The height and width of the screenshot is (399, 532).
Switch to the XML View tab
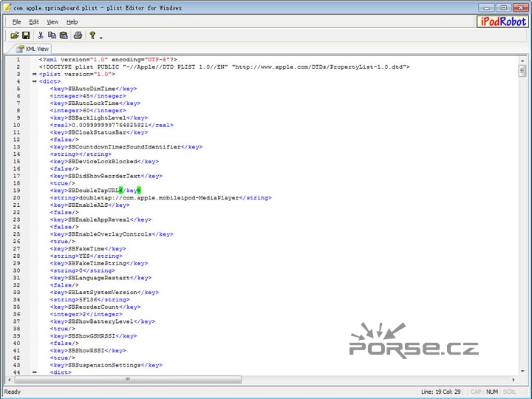[x=33, y=49]
